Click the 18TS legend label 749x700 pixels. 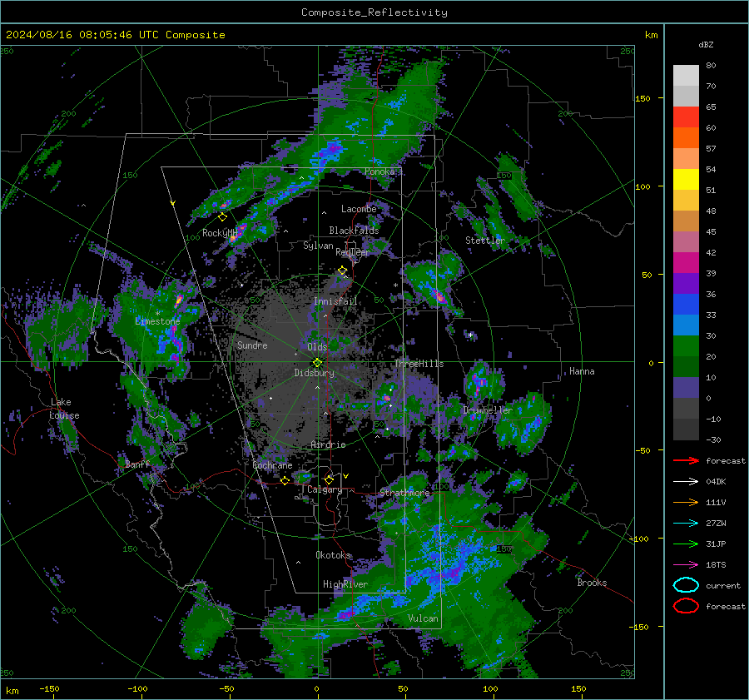coord(716,565)
